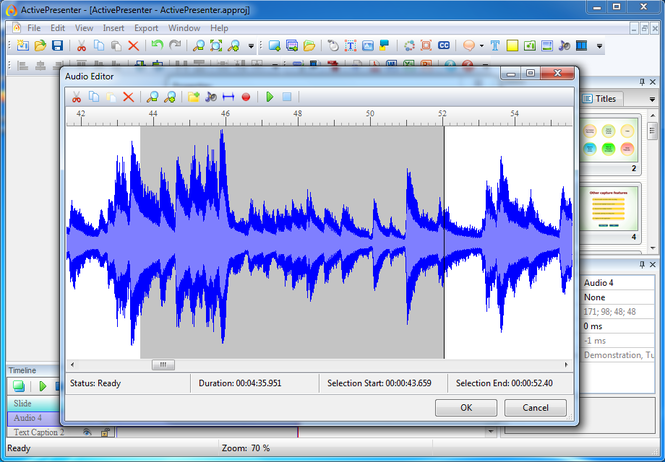Delete the selected audio range with the red X in Audio Editor
The width and height of the screenshot is (665, 462).
point(129,97)
